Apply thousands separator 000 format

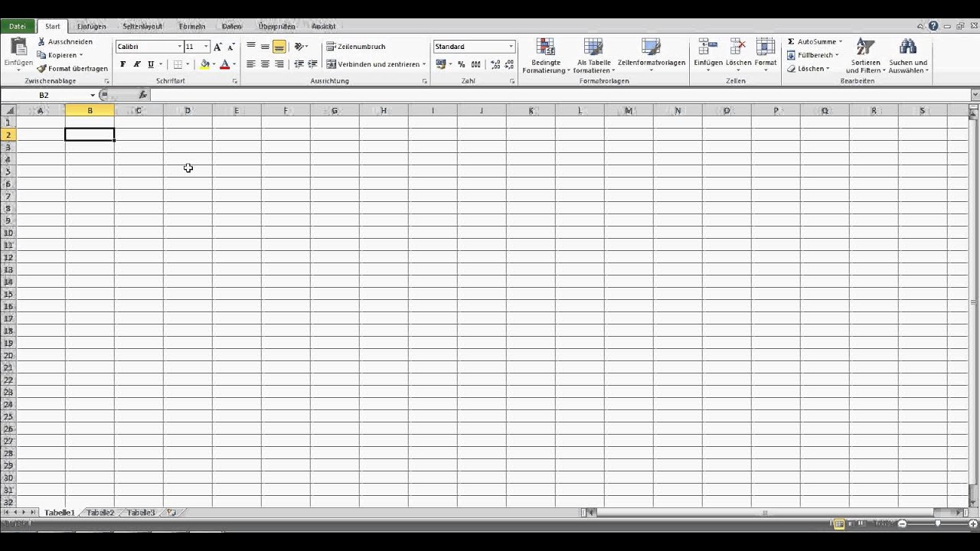point(475,64)
